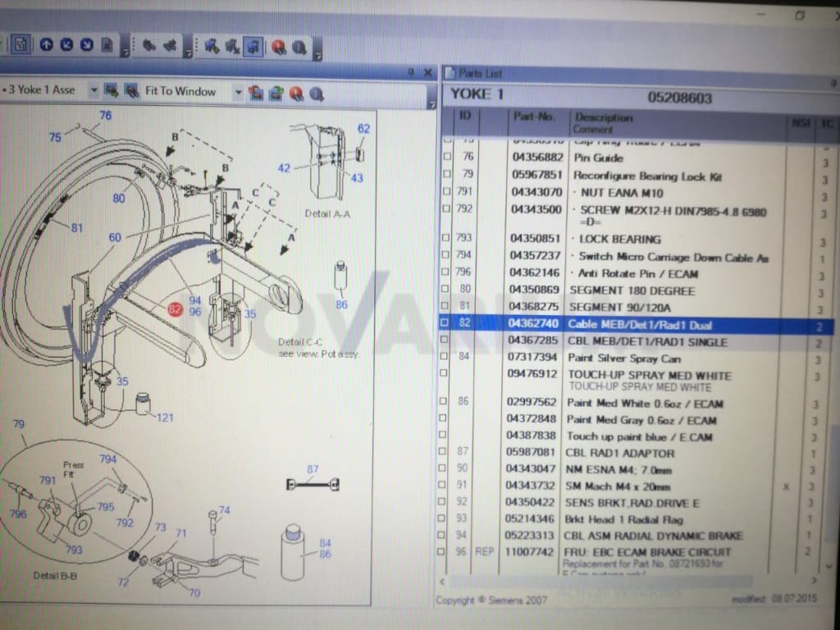Image resolution: width=840 pixels, height=630 pixels.
Task: Click callout 62 in Detail A-A
Action: 363,129
